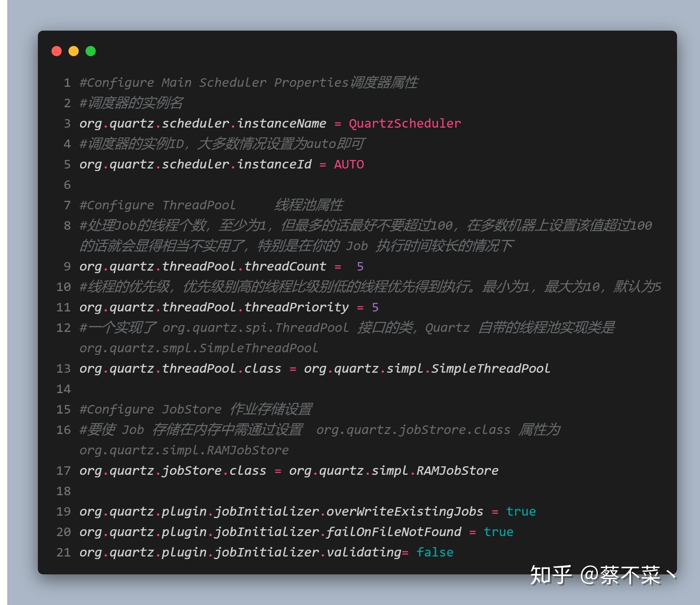This screenshot has height=605, width=700.
Task: Click the SimpleThreadPool class name on line 13
Action: tap(491, 368)
